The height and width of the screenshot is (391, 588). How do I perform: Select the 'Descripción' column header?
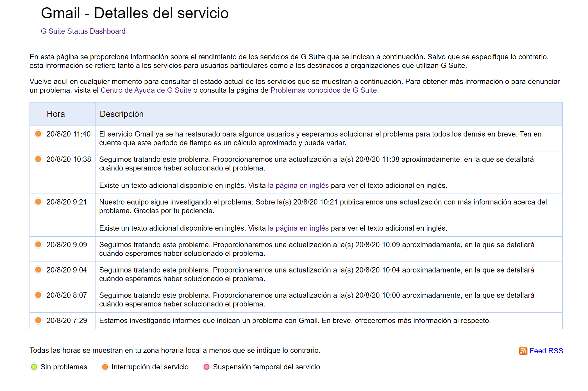(329, 114)
